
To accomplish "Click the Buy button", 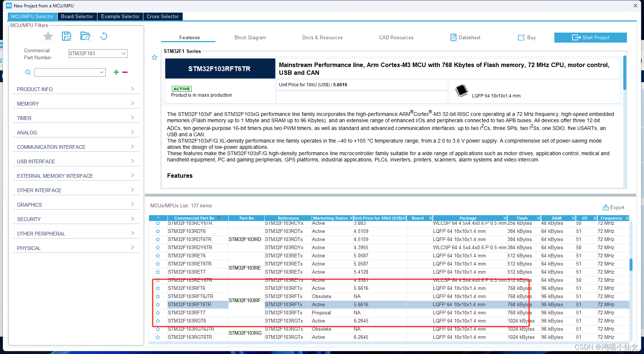I will (527, 37).
